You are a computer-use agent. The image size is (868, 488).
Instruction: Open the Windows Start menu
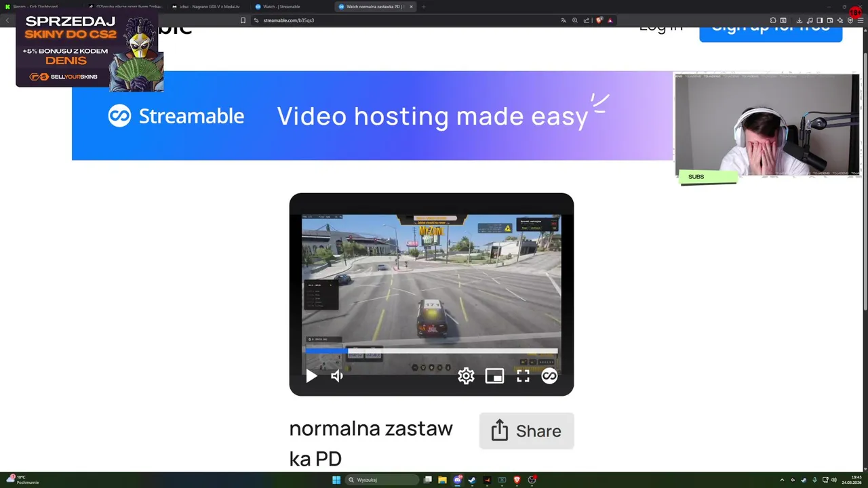point(336,480)
